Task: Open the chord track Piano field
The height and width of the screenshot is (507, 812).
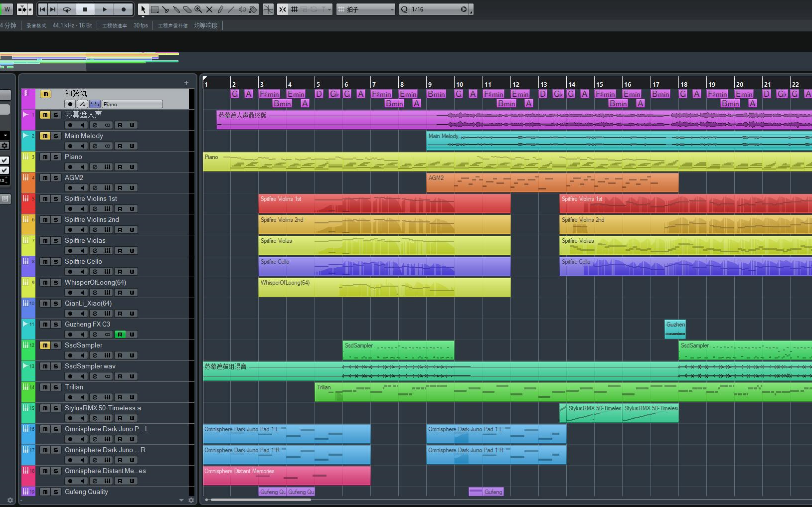Action: 132,104
